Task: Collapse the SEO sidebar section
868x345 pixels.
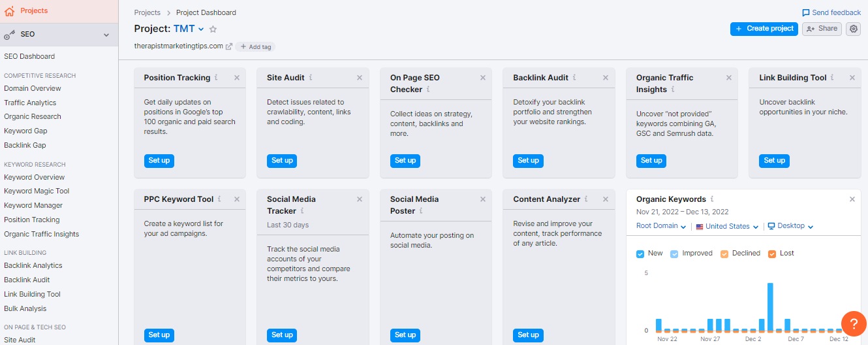Action: (106, 35)
